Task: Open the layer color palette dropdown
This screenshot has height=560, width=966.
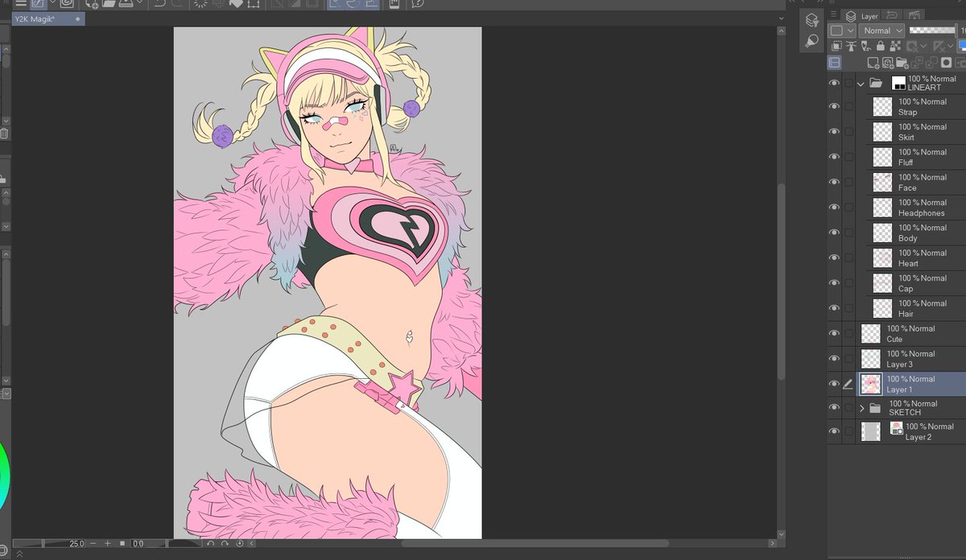Action: 842,31
